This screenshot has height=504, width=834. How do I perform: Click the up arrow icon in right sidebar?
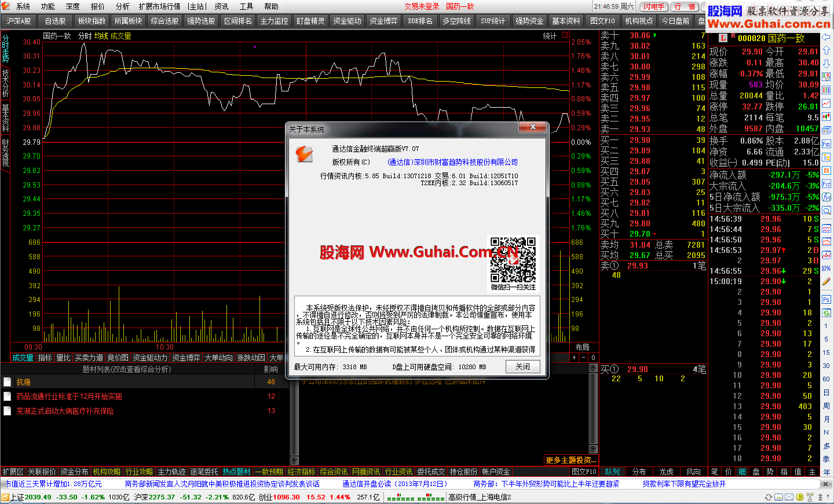click(x=826, y=50)
